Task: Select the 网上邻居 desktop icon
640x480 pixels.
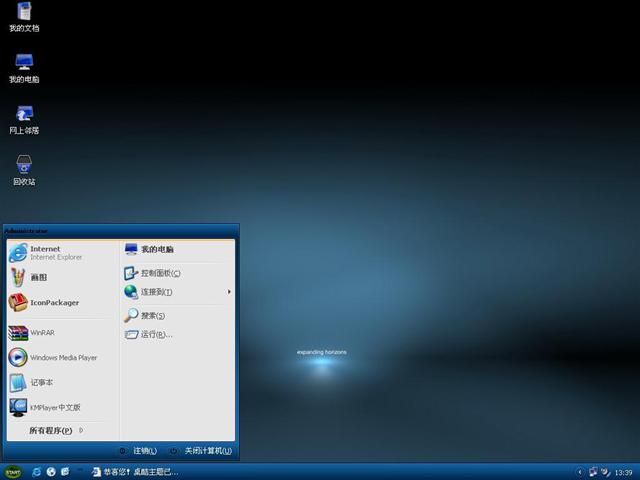Action: point(24,120)
